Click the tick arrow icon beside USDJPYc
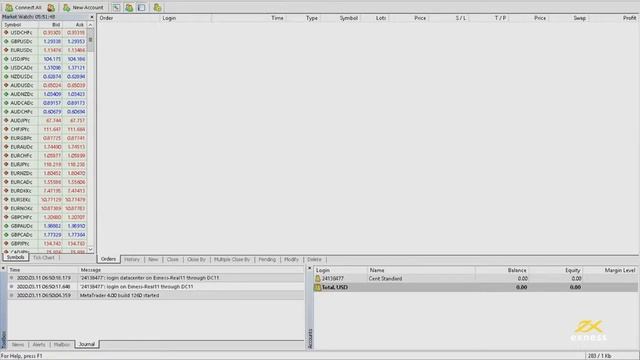This screenshot has height=360, width=640. coord(6,59)
